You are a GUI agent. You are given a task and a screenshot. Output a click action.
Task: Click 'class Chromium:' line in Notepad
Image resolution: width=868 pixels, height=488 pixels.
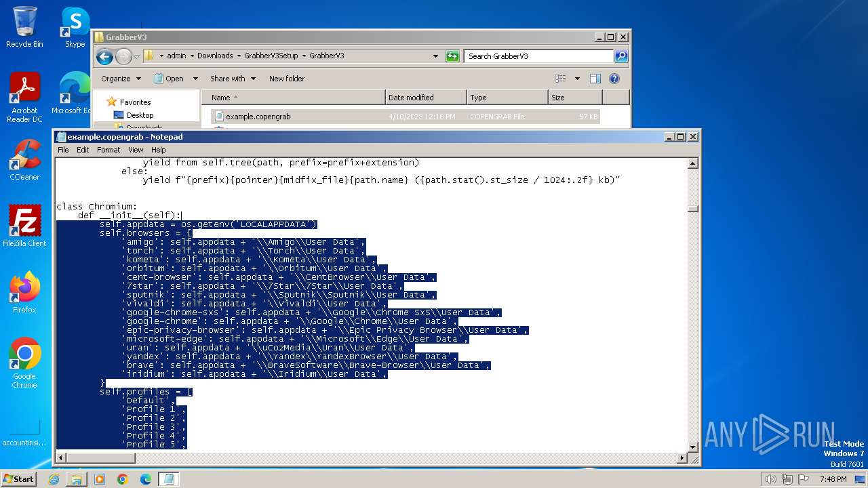[97, 207]
